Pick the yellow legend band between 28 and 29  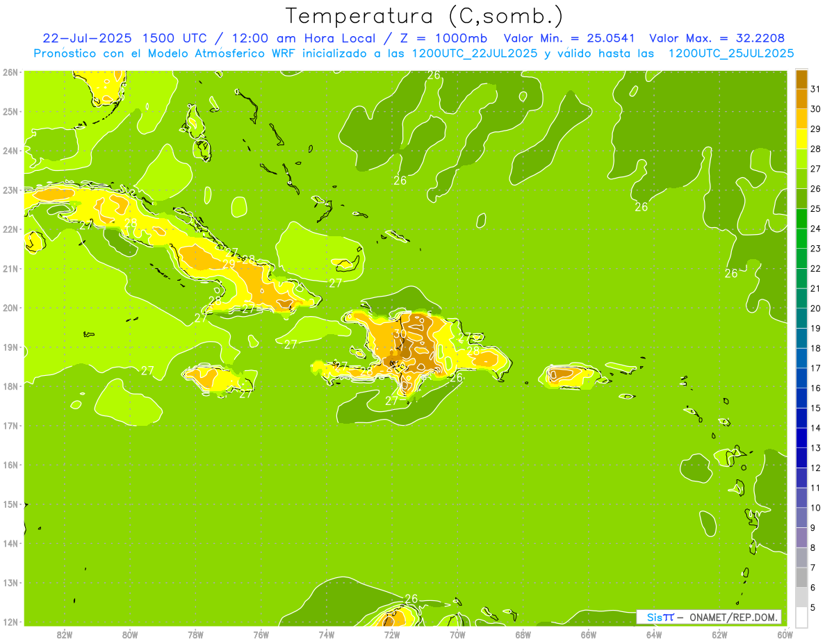click(801, 139)
